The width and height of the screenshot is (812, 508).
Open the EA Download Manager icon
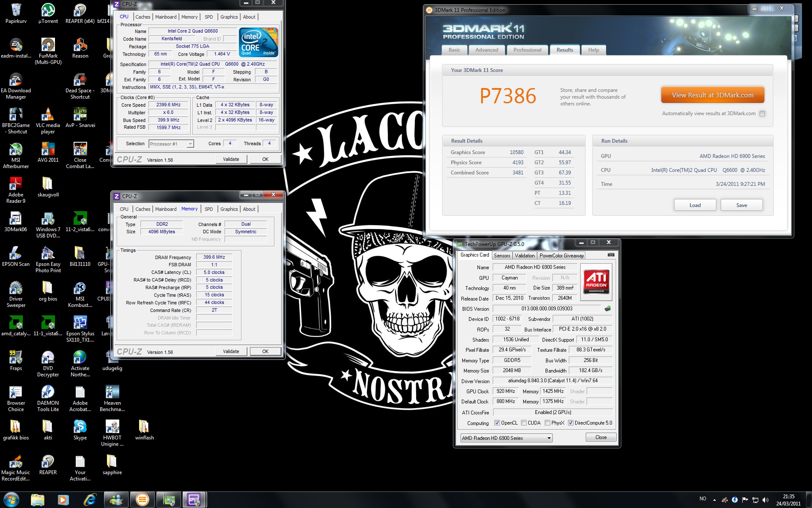coord(16,86)
